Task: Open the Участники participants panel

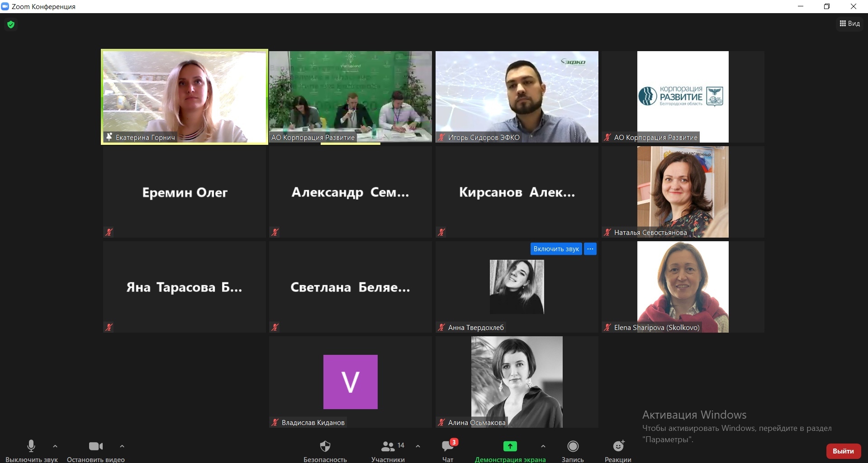Action: click(388, 451)
